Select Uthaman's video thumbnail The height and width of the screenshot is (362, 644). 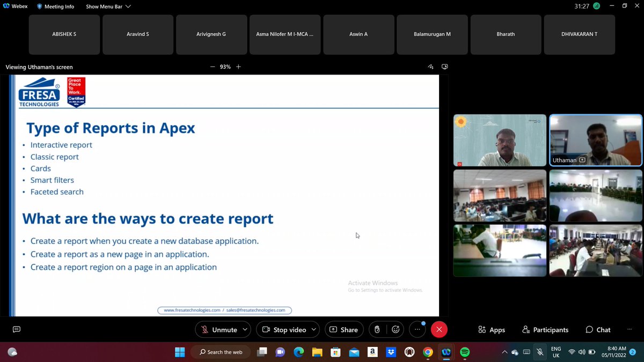pos(596,140)
